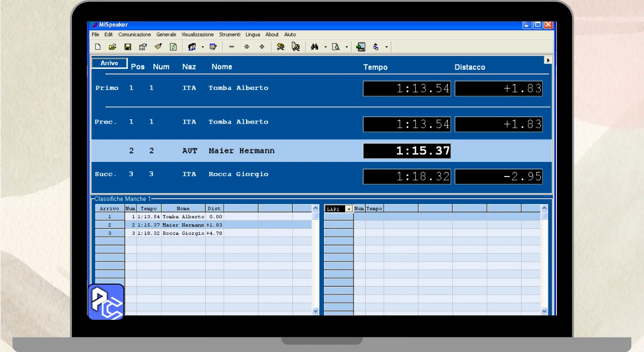This screenshot has height=352, width=644.
Task: Open the File menu
Action: pyautogui.click(x=96, y=35)
